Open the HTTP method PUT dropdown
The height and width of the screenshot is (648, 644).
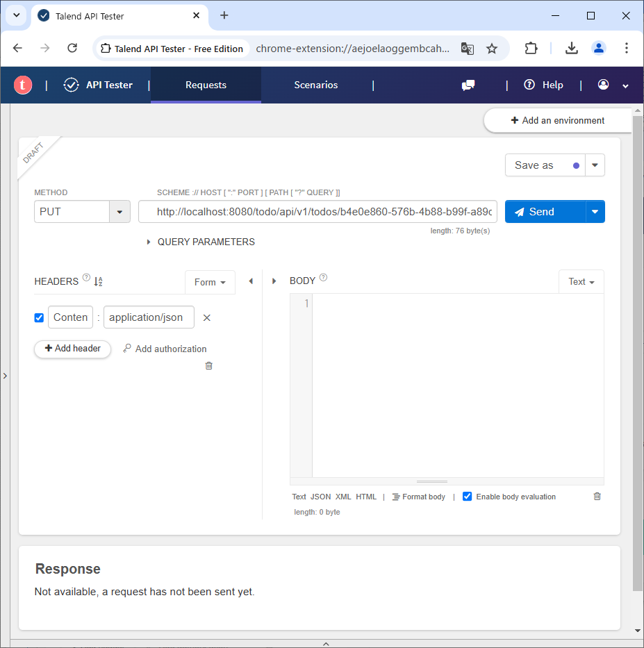pos(119,212)
